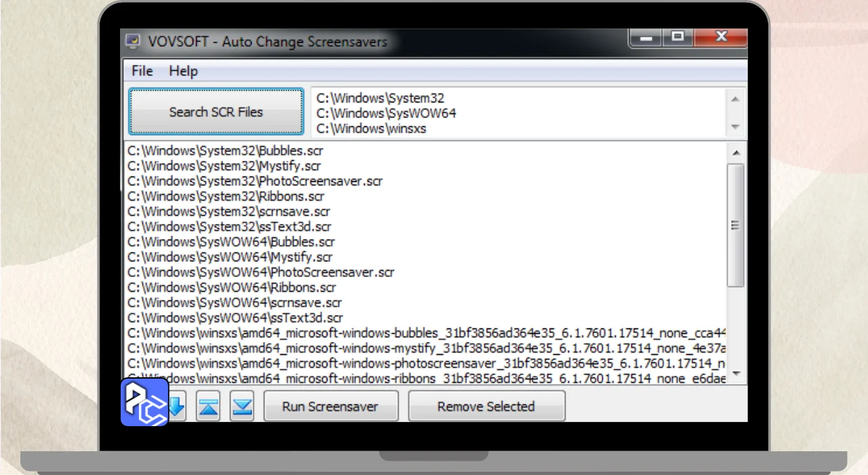Minimize the Auto Change Screensavers window
Screen dimensions: 868x475
click(646, 37)
